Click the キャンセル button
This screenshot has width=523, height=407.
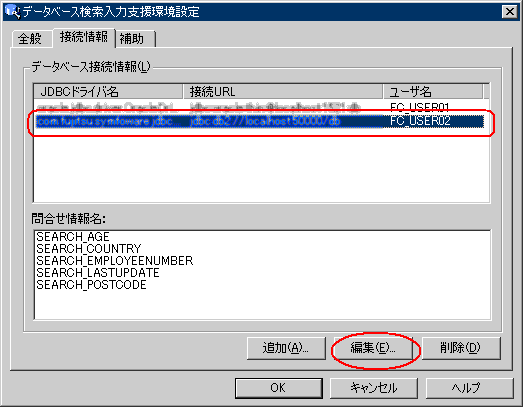tap(374, 388)
